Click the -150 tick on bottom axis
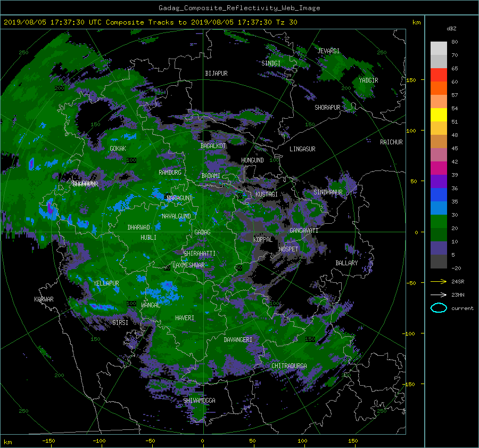The width and height of the screenshot is (479, 448). pyautogui.click(x=48, y=441)
